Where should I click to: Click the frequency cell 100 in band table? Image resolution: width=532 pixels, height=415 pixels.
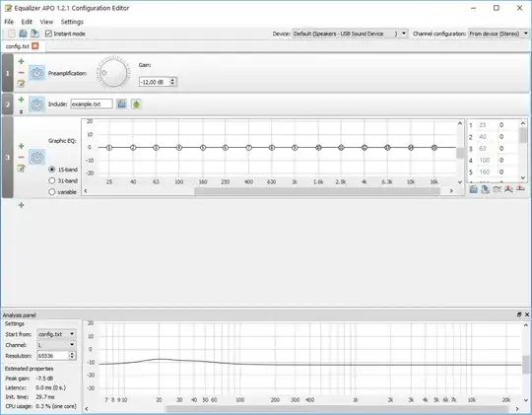tap(485, 160)
